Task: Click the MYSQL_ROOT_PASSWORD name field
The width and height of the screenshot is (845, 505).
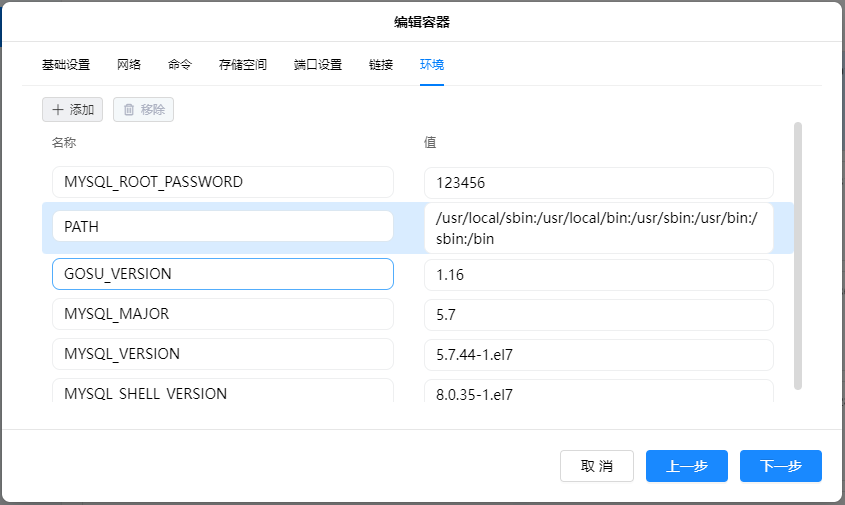Action: pyautogui.click(x=222, y=183)
